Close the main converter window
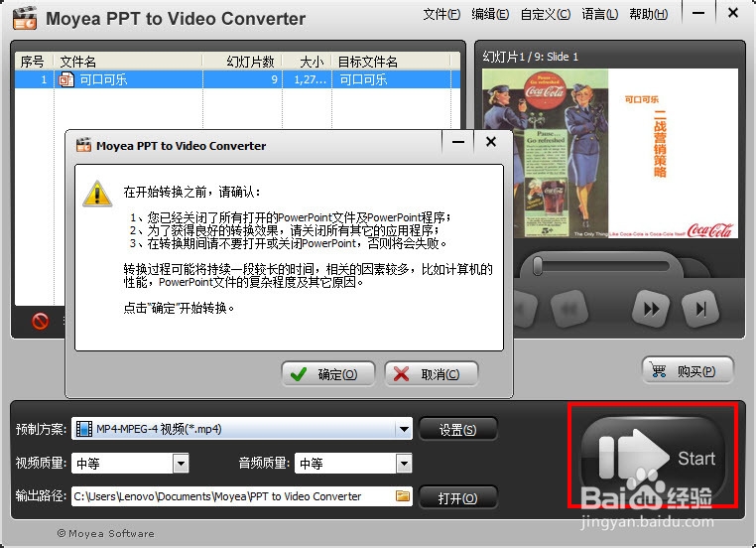The width and height of the screenshot is (756, 548). 733,13
